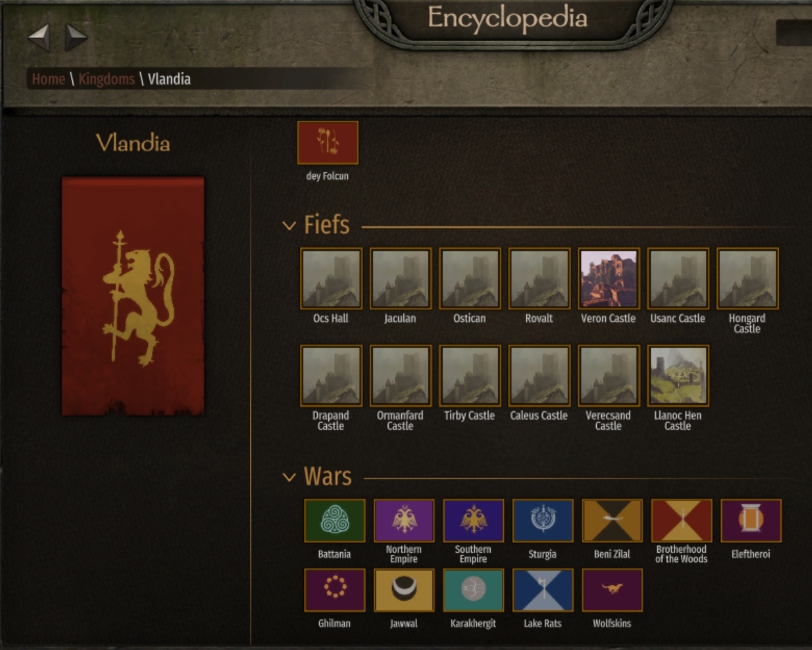This screenshot has width=812, height=650.
Task: Collapse the Fiefs section
Action: 289,225
